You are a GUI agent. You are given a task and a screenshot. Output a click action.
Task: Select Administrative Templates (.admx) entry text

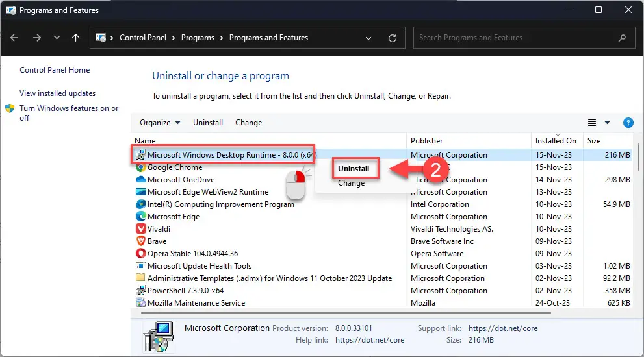click(270, 278)
